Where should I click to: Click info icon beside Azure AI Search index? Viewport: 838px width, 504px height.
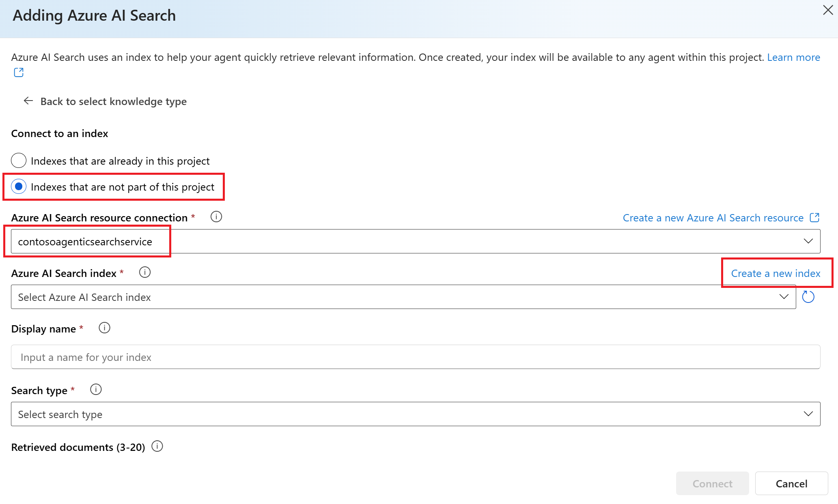pyautogui.click(x=145, y=272)
